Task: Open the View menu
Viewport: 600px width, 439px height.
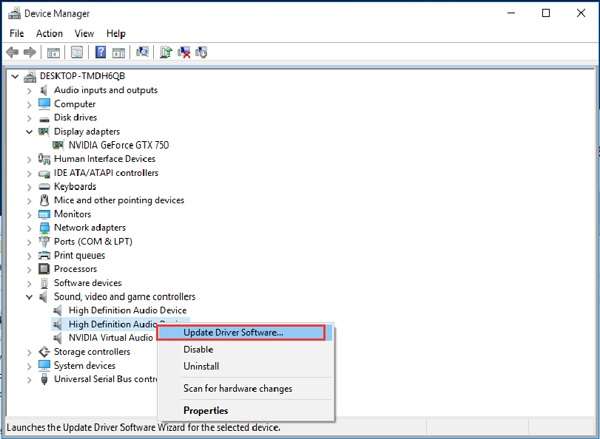Action: [x=84, y=34]
